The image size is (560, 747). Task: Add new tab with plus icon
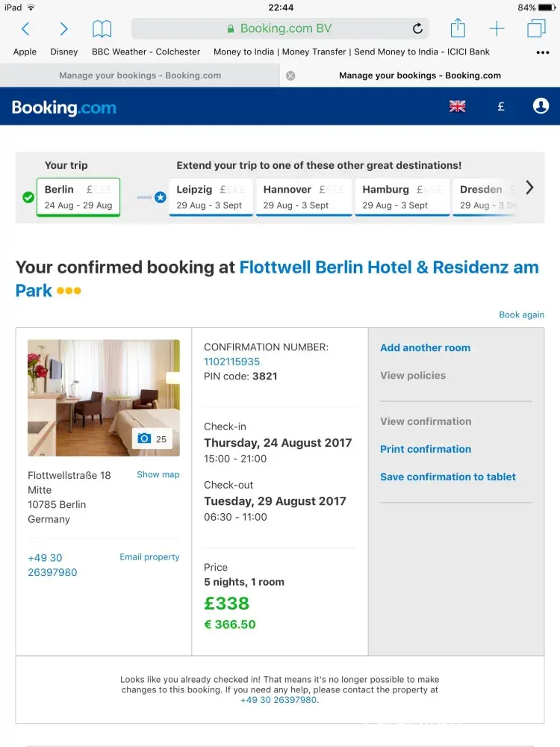tap(497, 29)
